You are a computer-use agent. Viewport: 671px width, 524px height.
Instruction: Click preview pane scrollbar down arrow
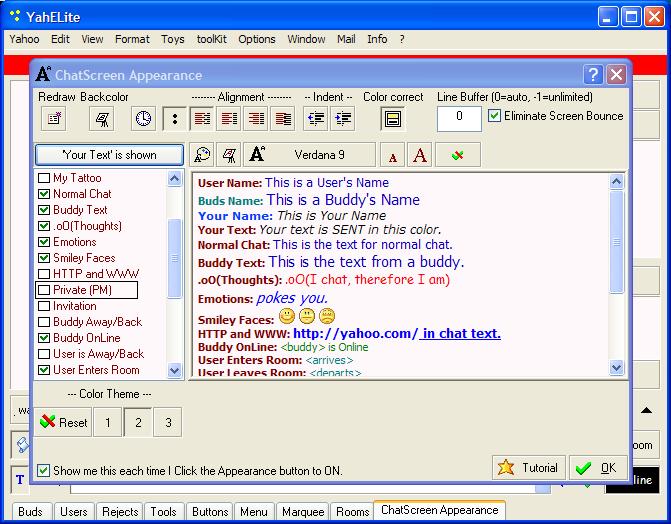[x=616, y=367]
